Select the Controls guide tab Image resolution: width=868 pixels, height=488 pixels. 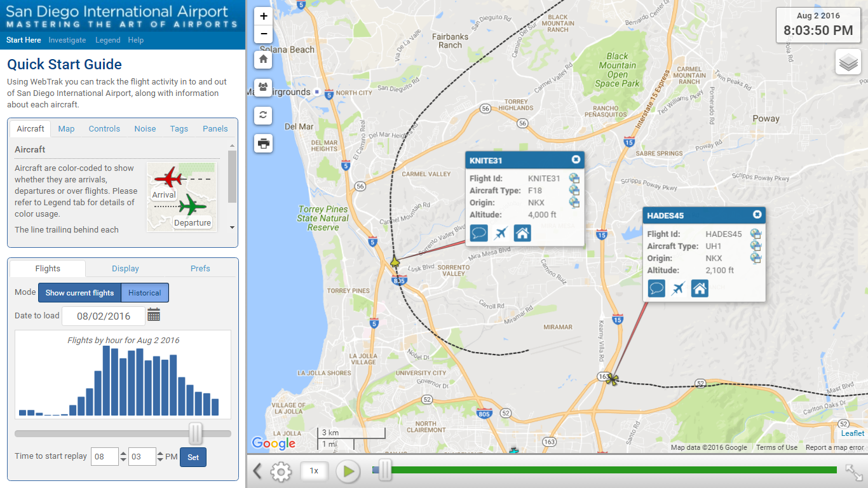[x=104, y=128]
